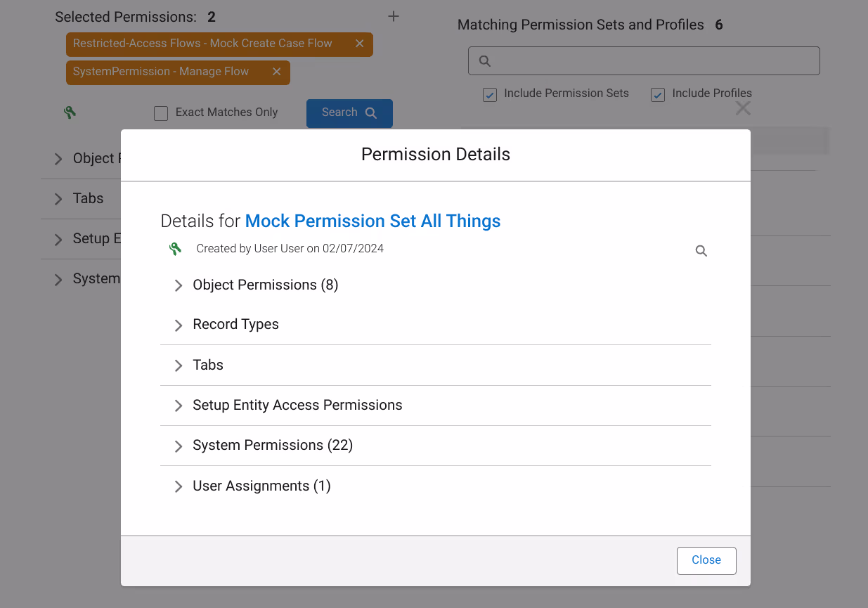Expand Object Permissions (8) section
868x608 pixels.
436,285
